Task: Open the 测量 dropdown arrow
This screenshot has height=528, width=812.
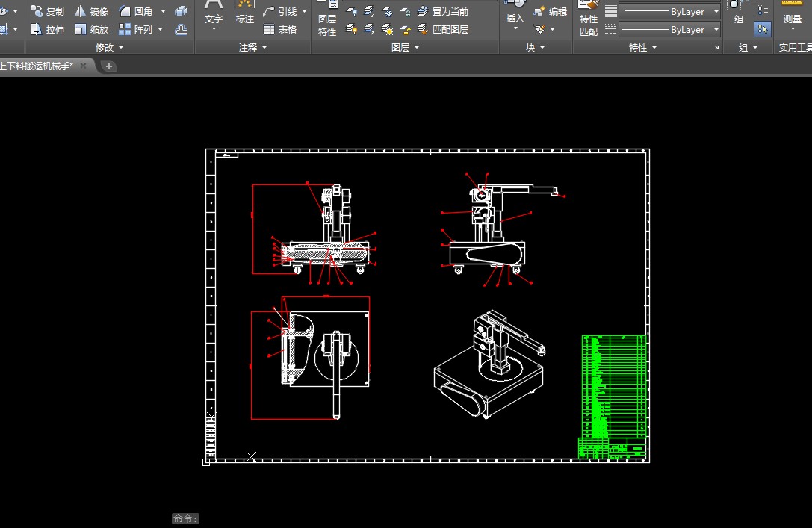Action: (793, 29)
